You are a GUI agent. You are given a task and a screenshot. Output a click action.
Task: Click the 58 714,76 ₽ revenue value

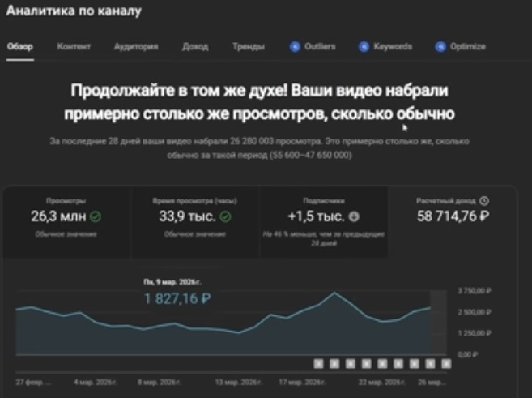(x=453, y=216)
